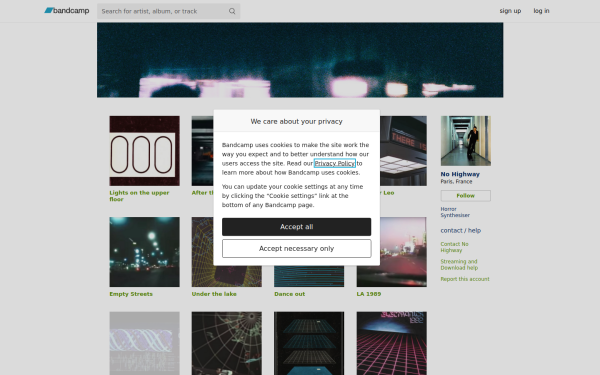Click the Empty Streets title link
Screen dimensions: 600x375
point(131,294)
